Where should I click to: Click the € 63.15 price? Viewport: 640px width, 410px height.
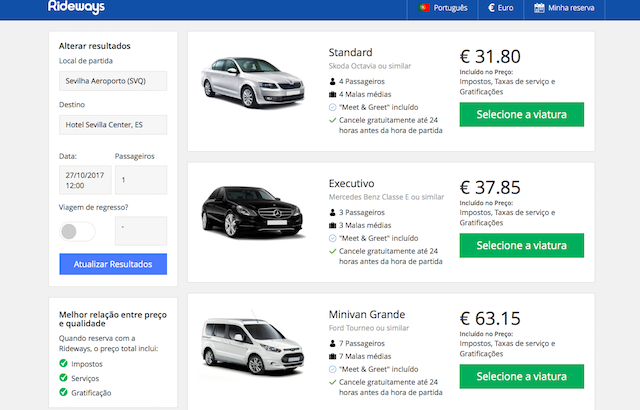490,318
